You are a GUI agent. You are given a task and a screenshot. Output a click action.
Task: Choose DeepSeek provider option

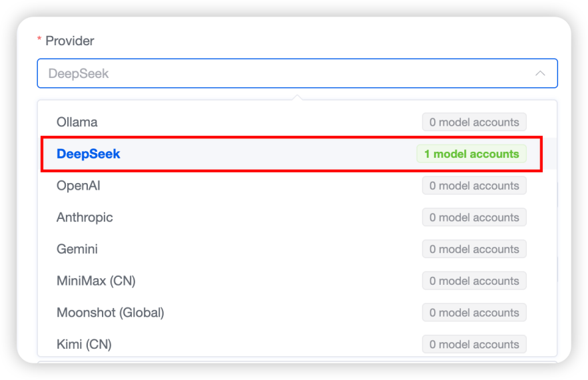[89, 154]
